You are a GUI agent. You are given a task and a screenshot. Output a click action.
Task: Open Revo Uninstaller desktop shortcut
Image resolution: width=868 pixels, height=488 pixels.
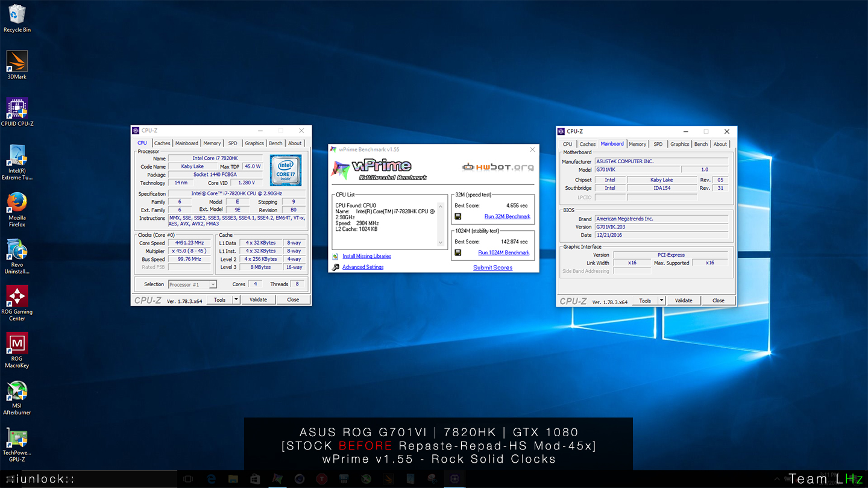pos(17,257)
